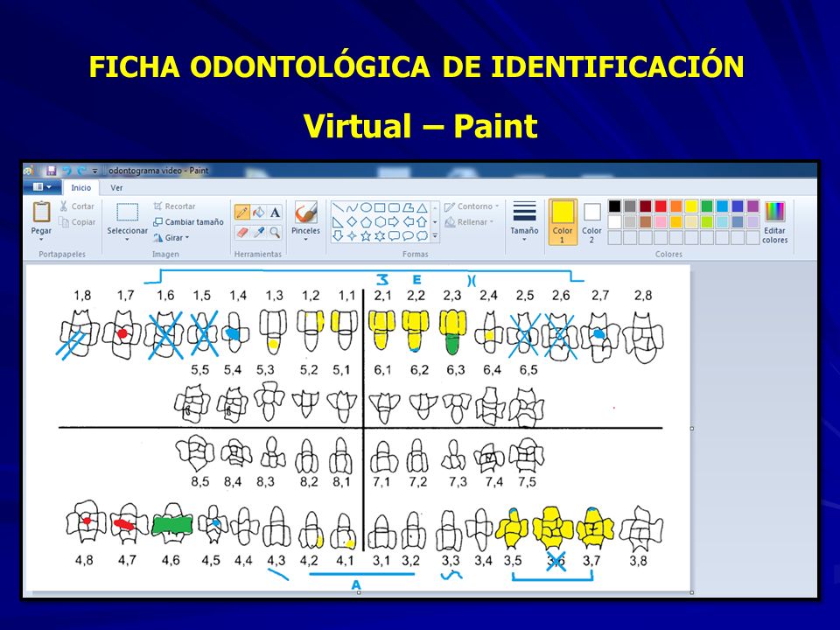This screenshot has height=630, width=840.
Task: Click the tooth label "1,8"
Action: click(x=82, y=296)
